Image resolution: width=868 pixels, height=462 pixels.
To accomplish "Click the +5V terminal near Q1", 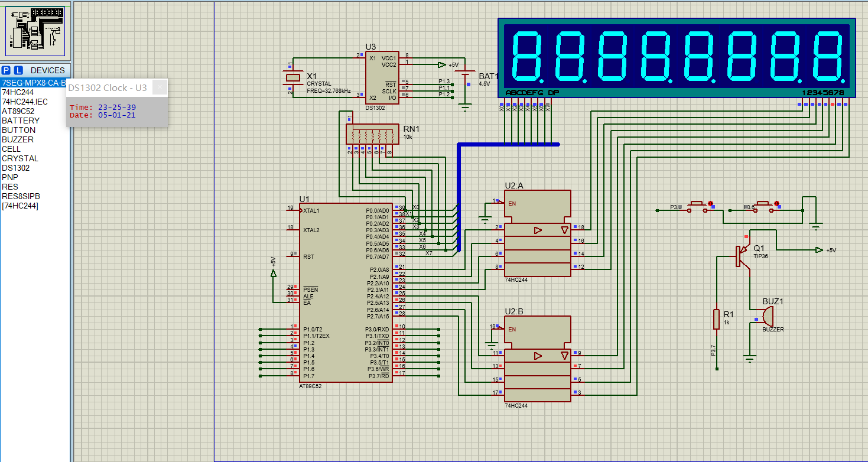I will coord(819,250).
